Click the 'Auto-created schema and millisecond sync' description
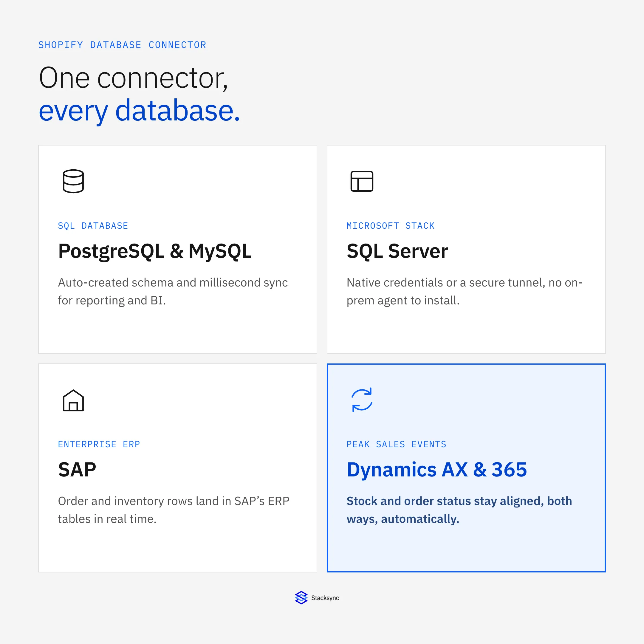The height and width of the screenshot is (644, 644). [173, 291]
